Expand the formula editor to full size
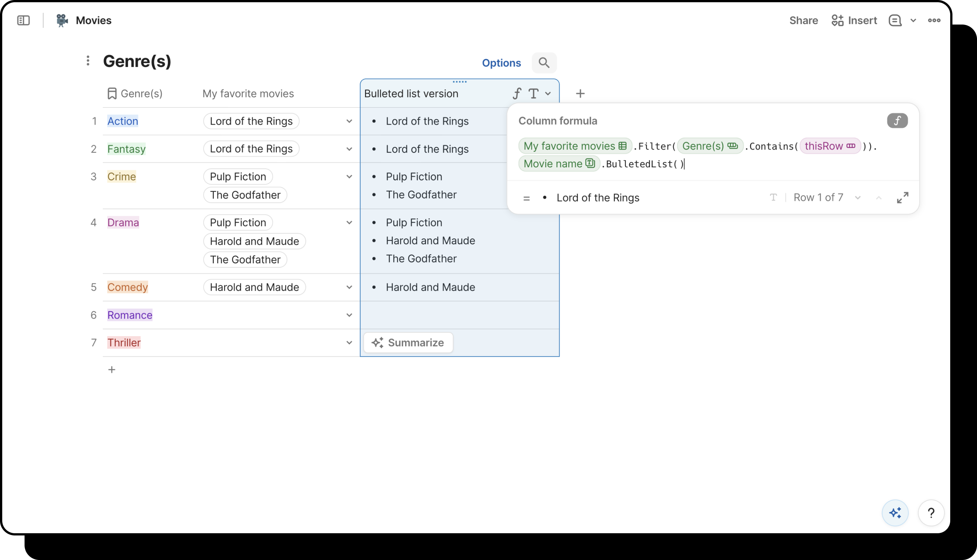977x560 pixels. 902,198
